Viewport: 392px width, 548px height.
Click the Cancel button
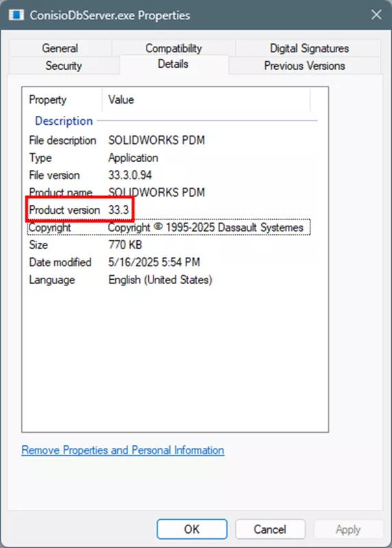(x=270, y=529)
